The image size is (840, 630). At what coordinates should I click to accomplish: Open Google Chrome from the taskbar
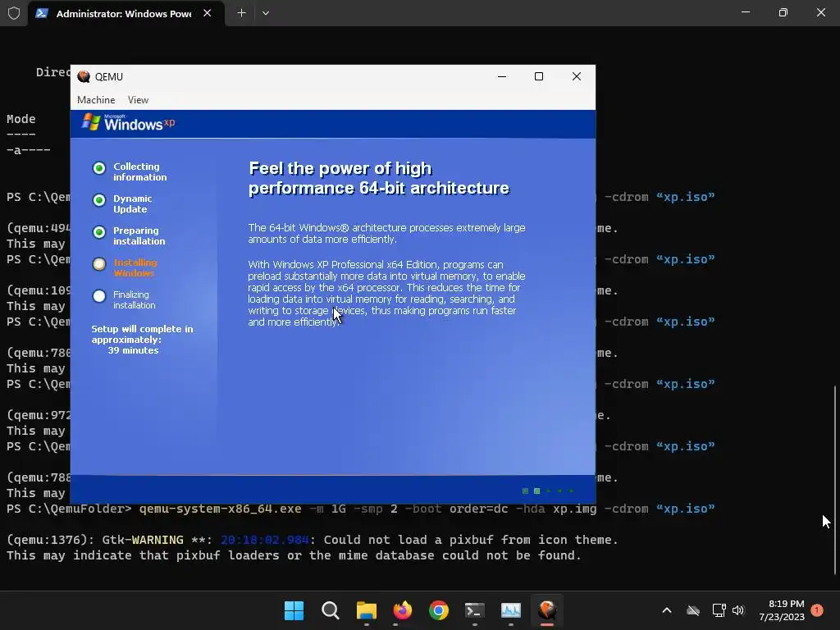[x=439, y=610]
